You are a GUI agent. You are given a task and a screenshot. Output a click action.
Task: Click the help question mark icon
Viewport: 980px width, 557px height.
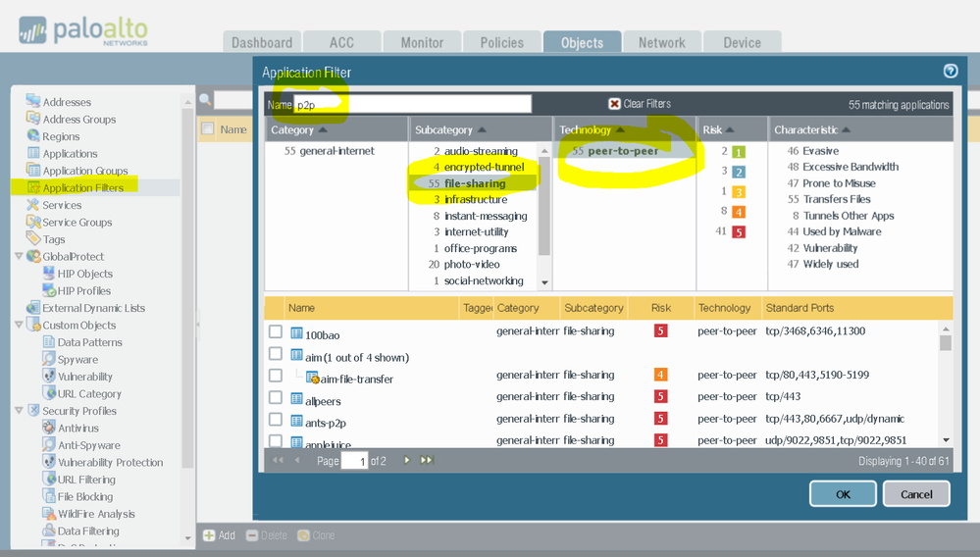(x=950, y=71)
